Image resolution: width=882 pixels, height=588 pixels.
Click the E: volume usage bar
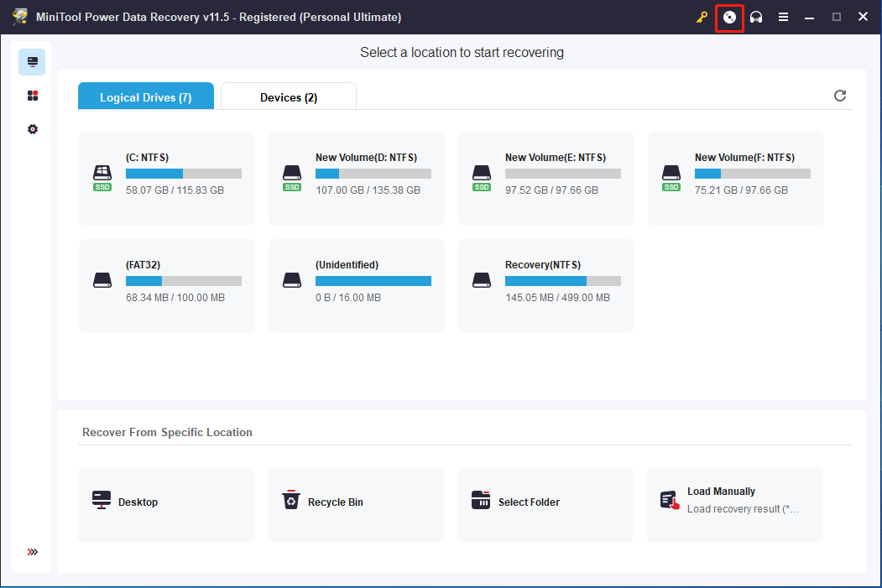(563, 174)
